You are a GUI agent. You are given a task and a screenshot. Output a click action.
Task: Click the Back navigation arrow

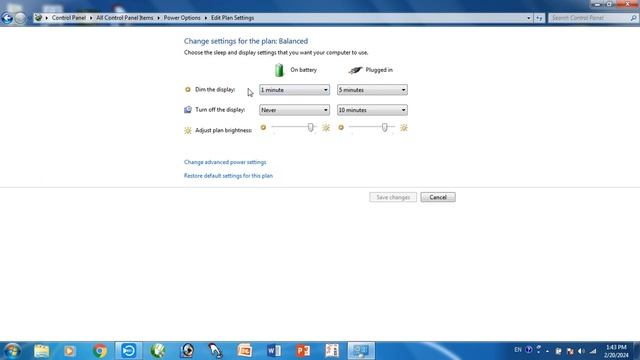[7, 18]
